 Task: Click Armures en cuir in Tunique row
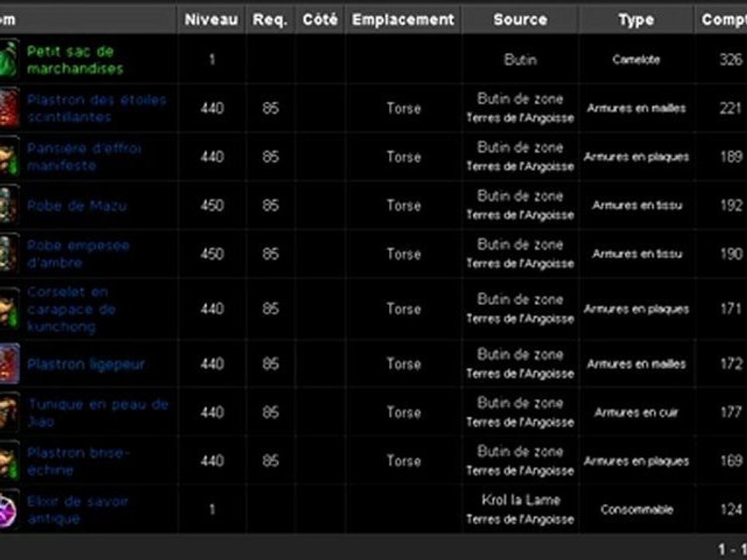point(637,412)
